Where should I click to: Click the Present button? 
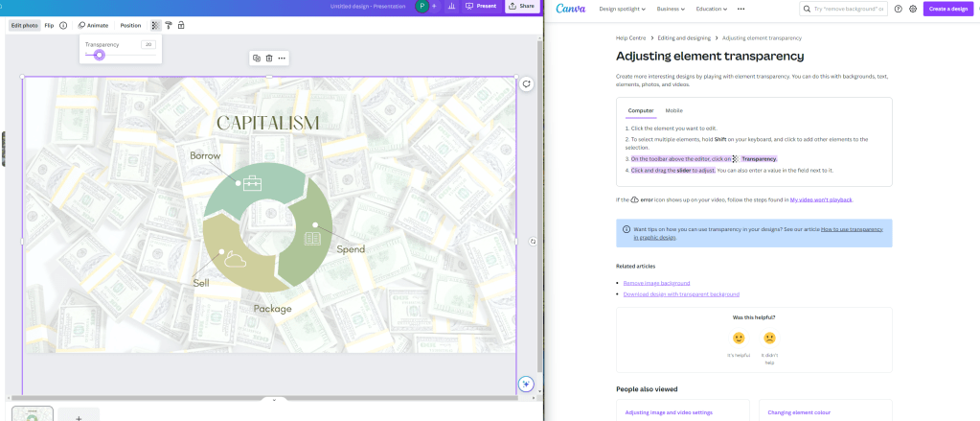[x=481, y=7]
